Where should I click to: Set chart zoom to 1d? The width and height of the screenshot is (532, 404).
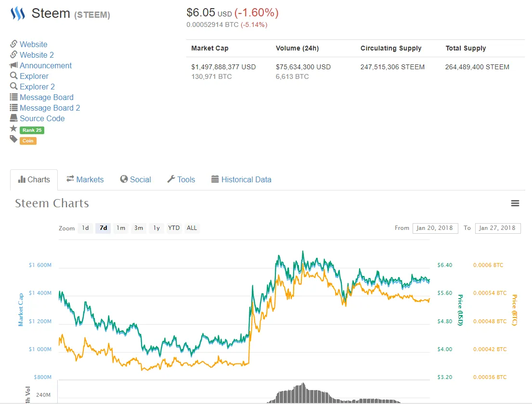tap(85, 228)
